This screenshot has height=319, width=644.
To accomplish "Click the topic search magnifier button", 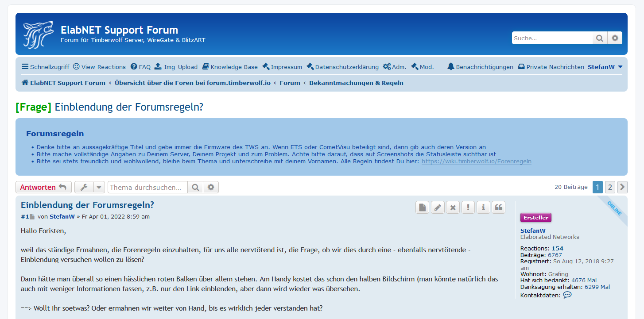I will tap(195, 187).
